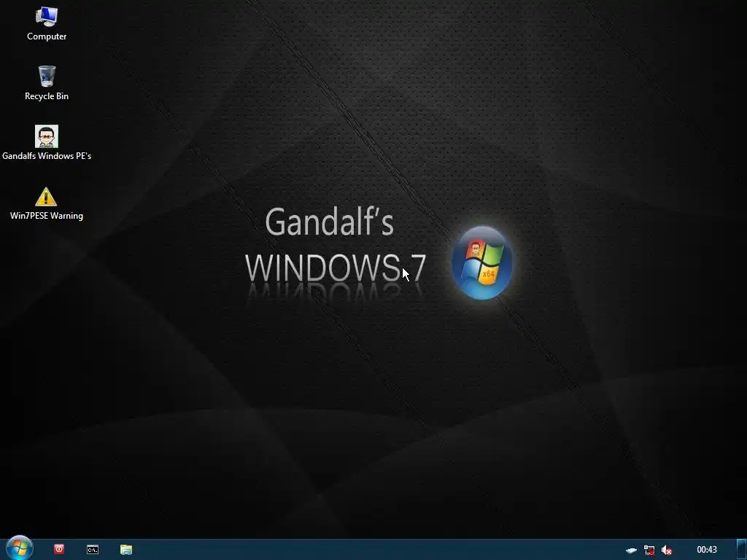
Task: Select Gandalfs Windows PE's desktop shortcut
Action: [47, 143]
